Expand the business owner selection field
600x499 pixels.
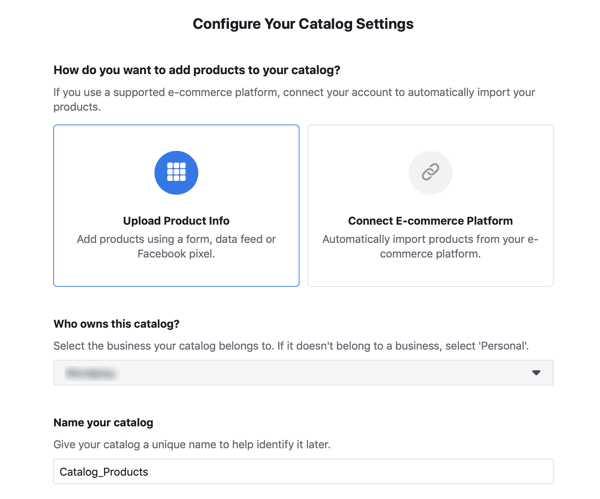(303, 373)
